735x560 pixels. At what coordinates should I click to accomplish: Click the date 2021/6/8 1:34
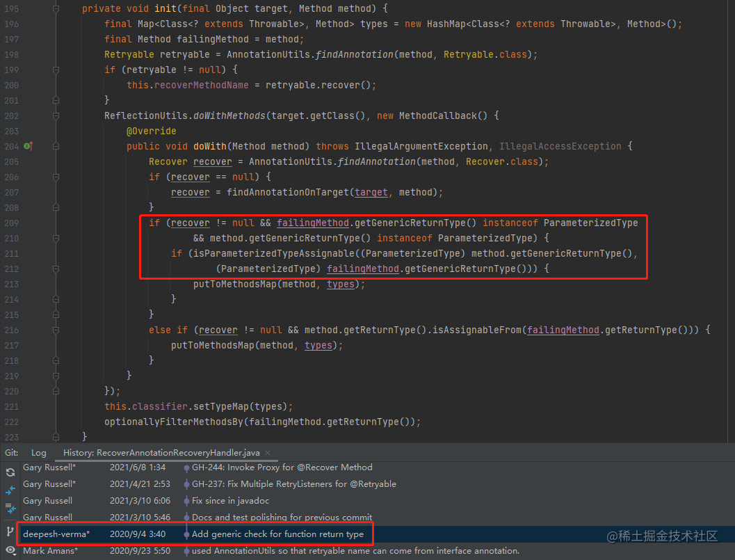point(138,467)
